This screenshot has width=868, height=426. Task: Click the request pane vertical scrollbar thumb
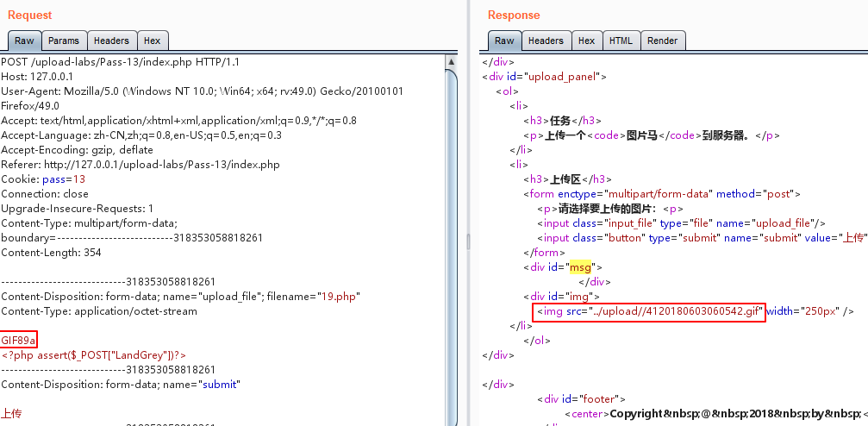coord(452,247)
